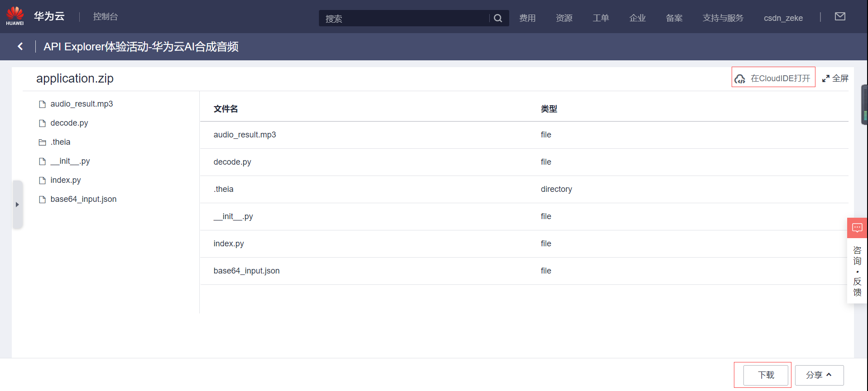The width and height of the screenshot is (868, 391).
Task: Click the .theia folder icon
Action: (x=43, y=142)
